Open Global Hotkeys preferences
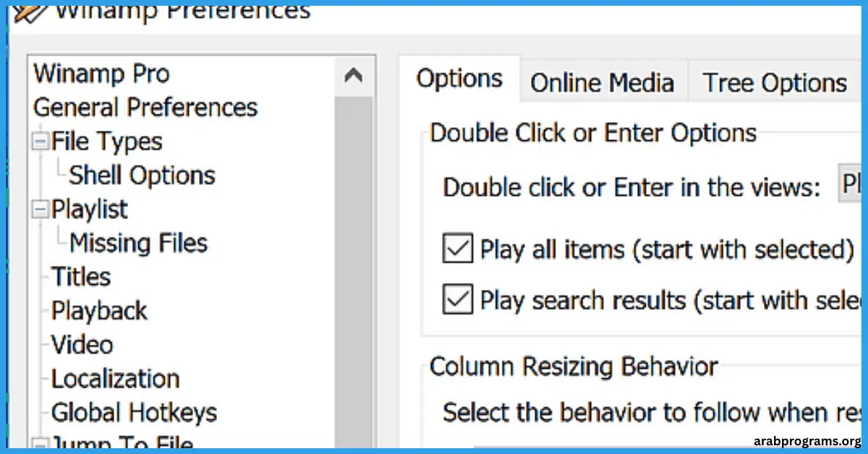Viewport: 868px width, 454px height. (134, 413)
